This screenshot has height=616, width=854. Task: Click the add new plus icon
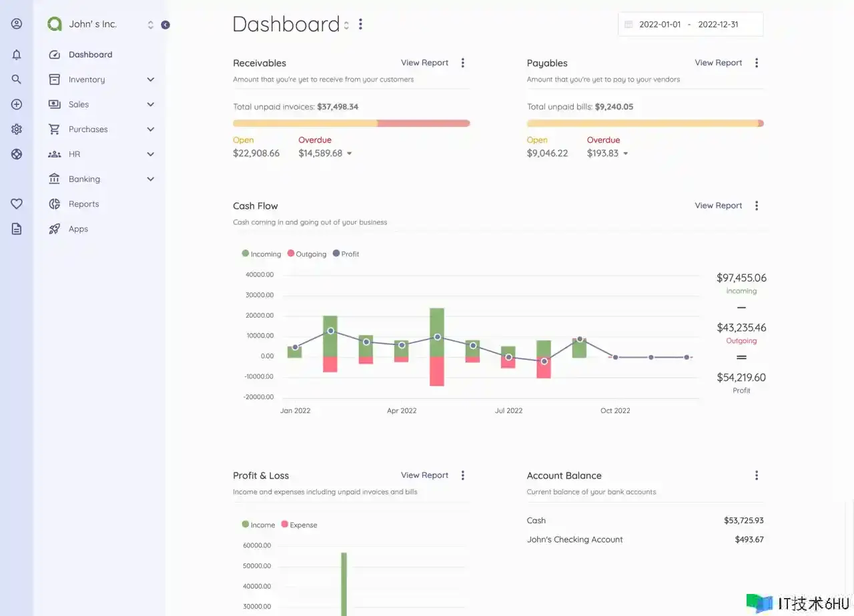tap(17, 105)
